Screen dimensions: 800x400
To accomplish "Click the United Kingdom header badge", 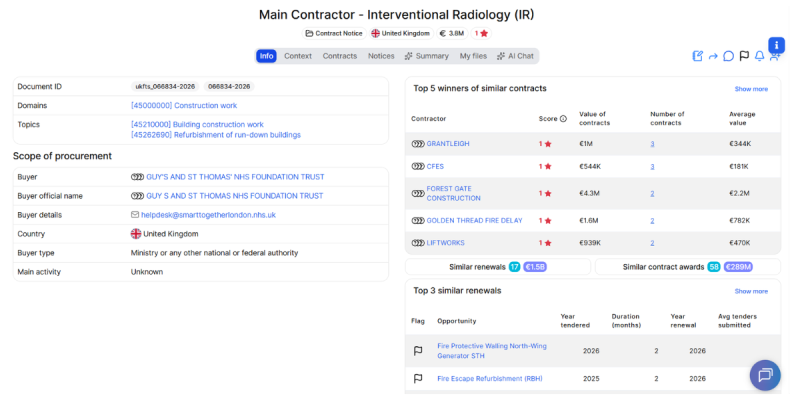I will coord(402,33).
